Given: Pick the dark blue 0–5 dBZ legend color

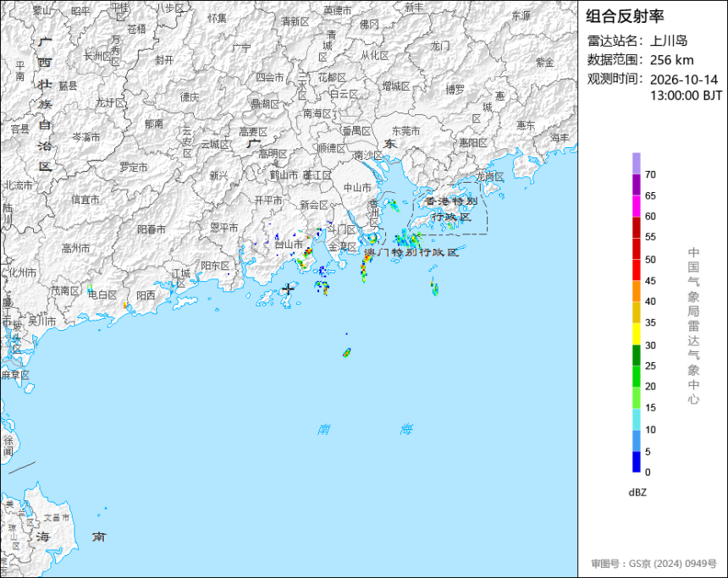Looking at the screenshot, I should (x=636, y=462).
